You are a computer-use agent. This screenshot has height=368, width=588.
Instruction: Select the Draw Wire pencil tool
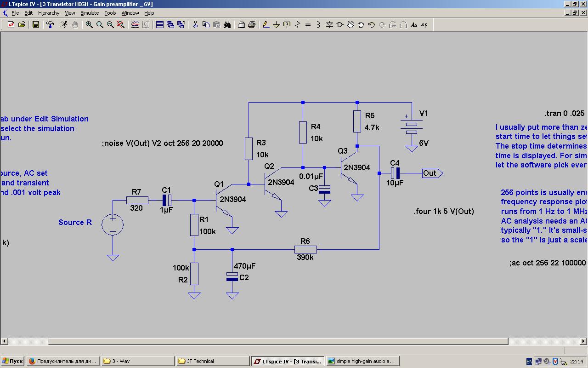[266, 25]
